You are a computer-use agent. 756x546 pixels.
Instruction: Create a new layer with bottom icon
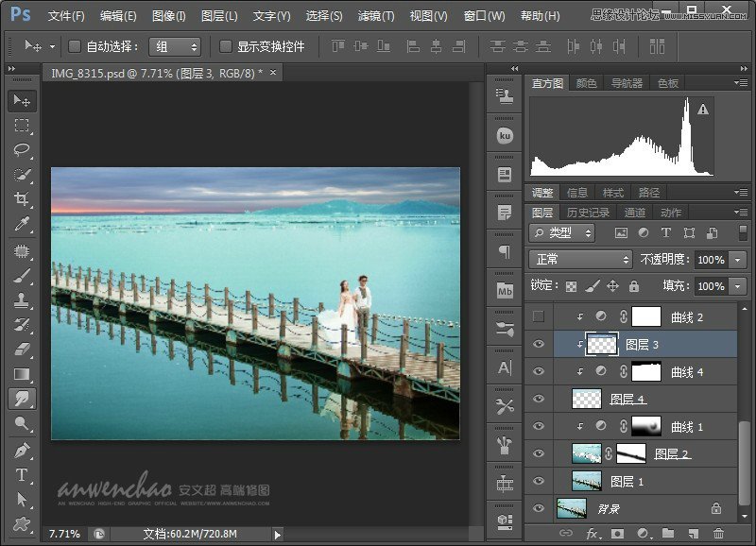[x=694, y=533]
